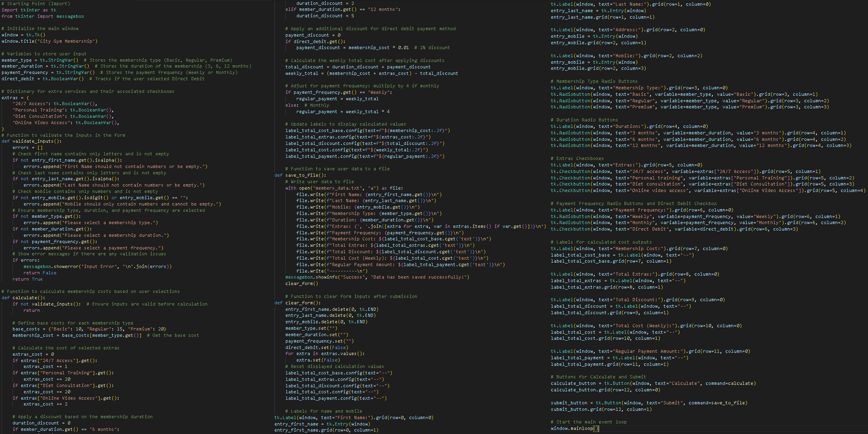Screen dimensions: 868x434
Task: Click the '# Starting Point (Import)' comment
Action: 36,4
